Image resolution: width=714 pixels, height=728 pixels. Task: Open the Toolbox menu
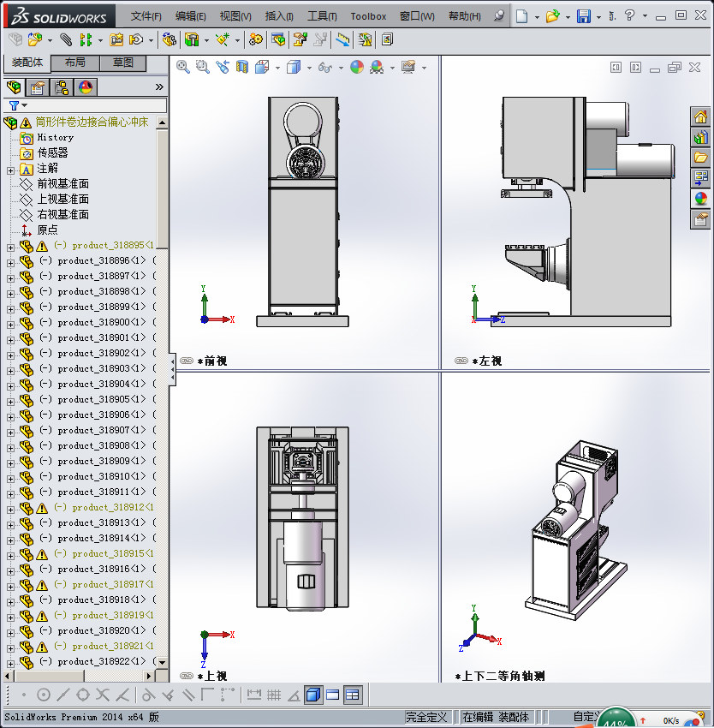tap(368, 16)
